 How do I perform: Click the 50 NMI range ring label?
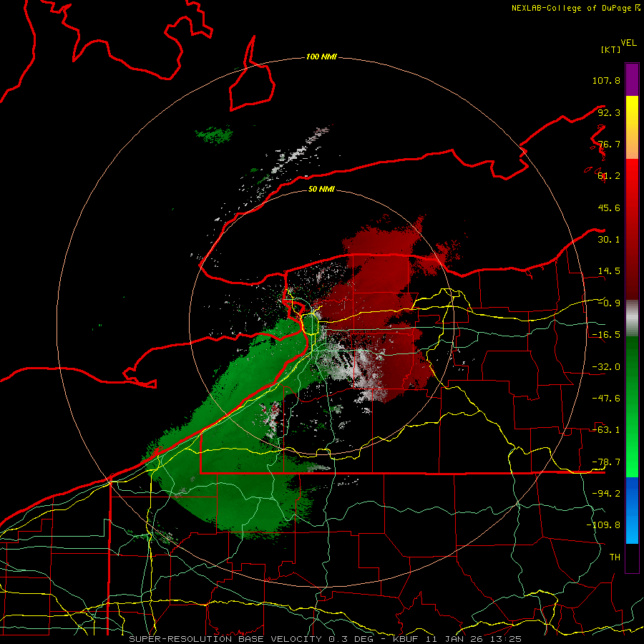coord(321,189)
